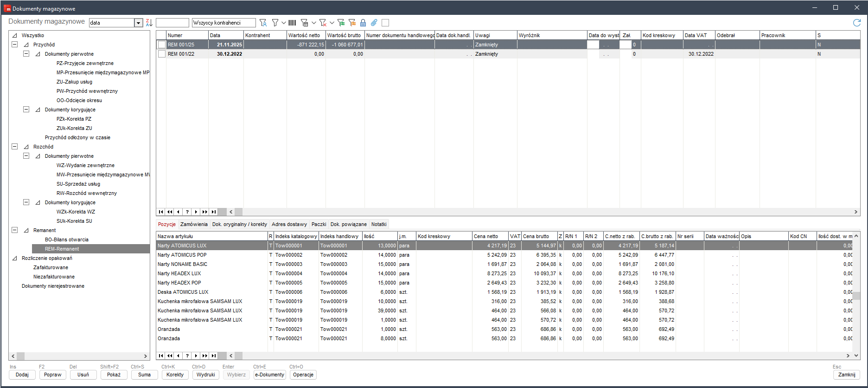
Task: Toggle the empty checkbox in the toolbar
Action: coord(385,23)
